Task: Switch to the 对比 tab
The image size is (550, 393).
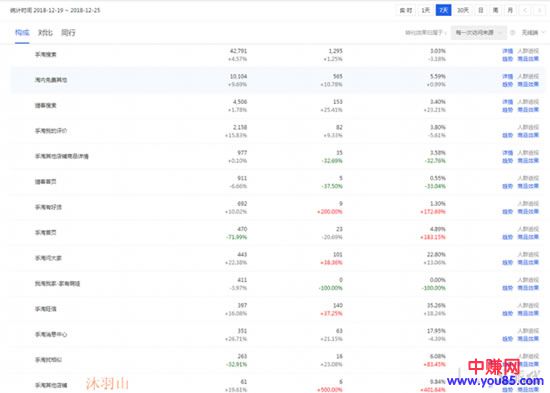Action: [x=45, y=33]
